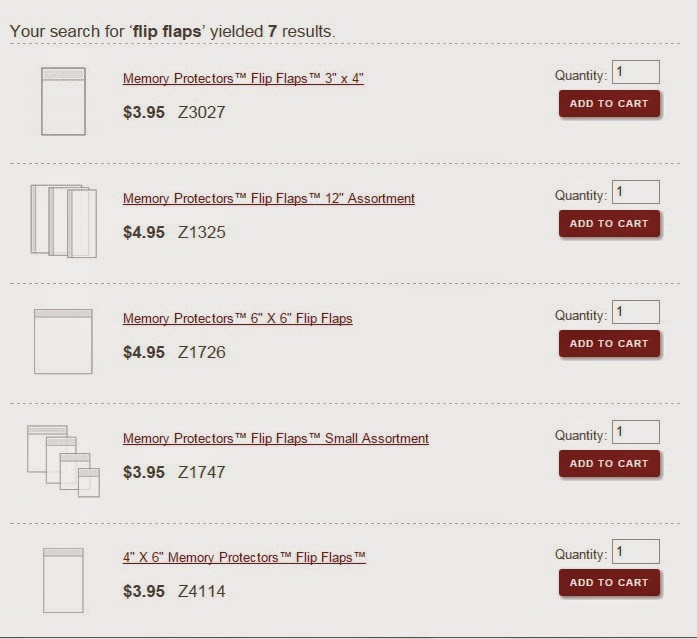Viewport: 697px width, 639px height.
Task: Click the 3" x 4" Flip Flaps product thumbnail
Action: pos(63,101)
